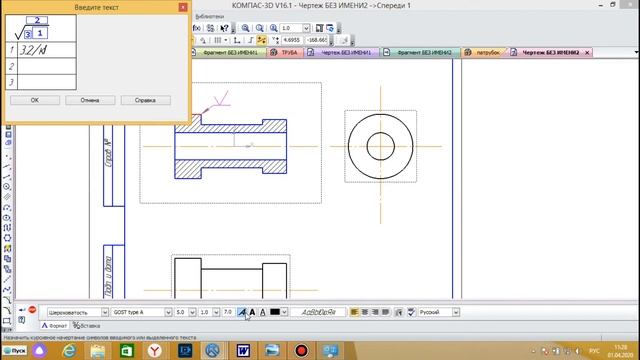Open the Шероховатость text style dropdown

(104, 312)
